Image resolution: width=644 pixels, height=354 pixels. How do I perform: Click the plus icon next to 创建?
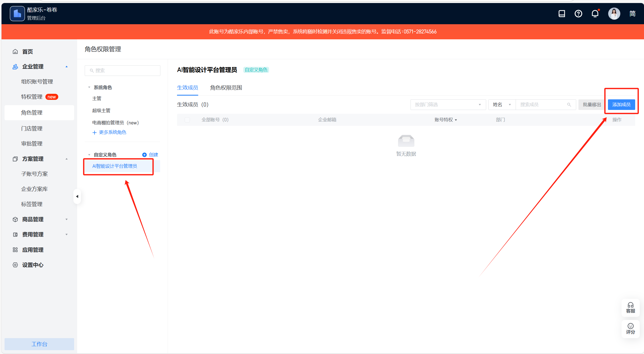pyautogui.click(x=144, y=155)
